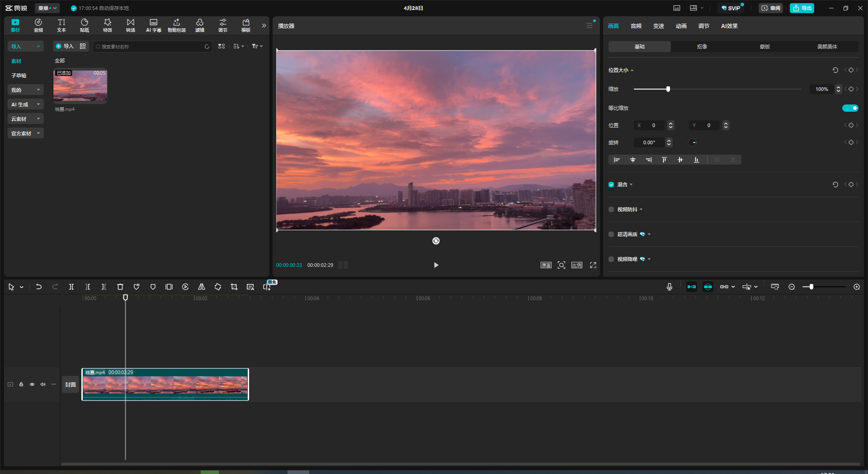The width and height of the screenshot is (868, 474).
Task: Enable the 视频降噪 checkbox
Action: tap(611, 259)
